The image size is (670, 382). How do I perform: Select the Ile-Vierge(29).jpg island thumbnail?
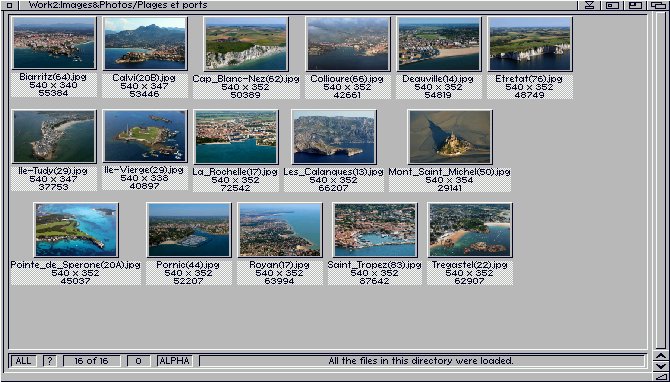pyautogui.click(x=145, y=136)
